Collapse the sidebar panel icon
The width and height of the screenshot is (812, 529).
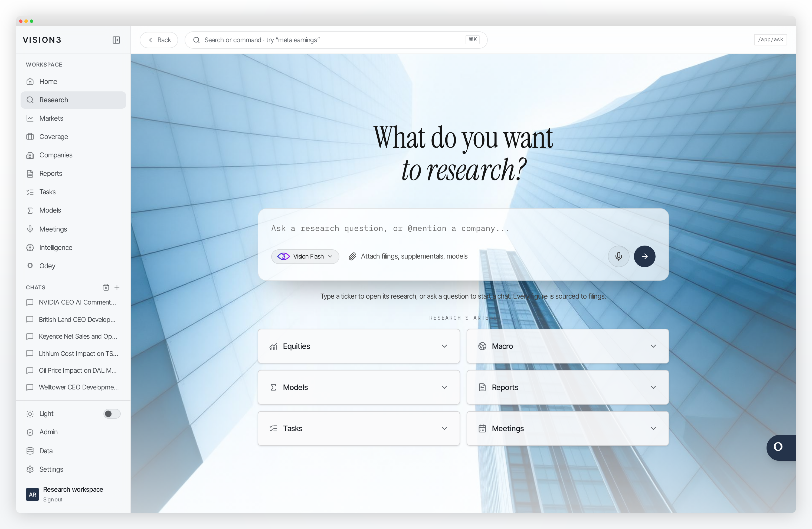[116, 40]
